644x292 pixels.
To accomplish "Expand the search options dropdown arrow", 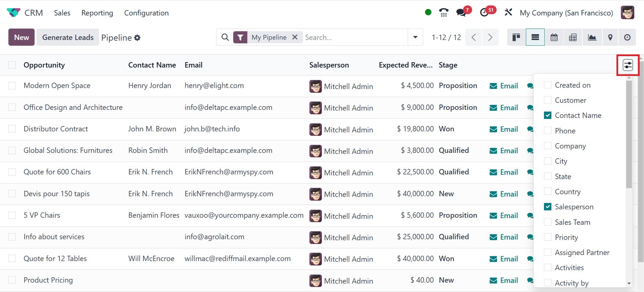I will click(x=415, y=37).
